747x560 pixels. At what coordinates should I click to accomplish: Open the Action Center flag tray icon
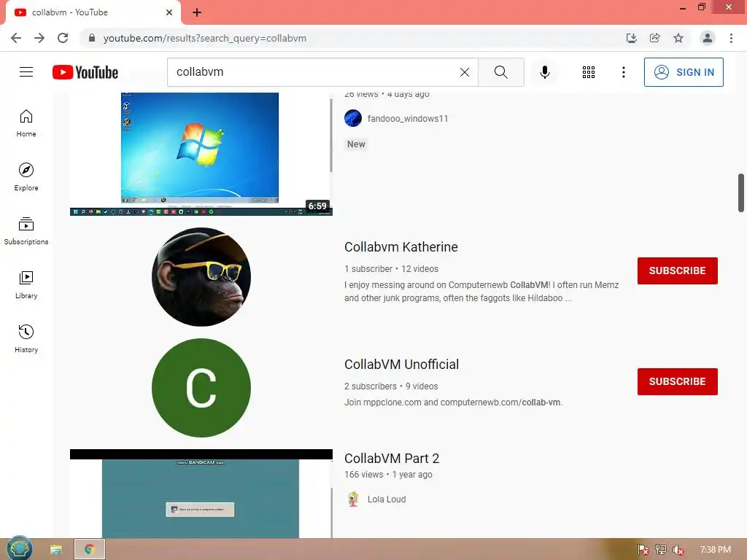643,550
